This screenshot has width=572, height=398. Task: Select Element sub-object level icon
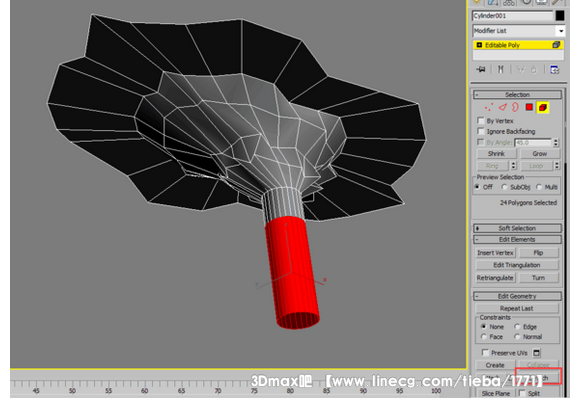543,107
